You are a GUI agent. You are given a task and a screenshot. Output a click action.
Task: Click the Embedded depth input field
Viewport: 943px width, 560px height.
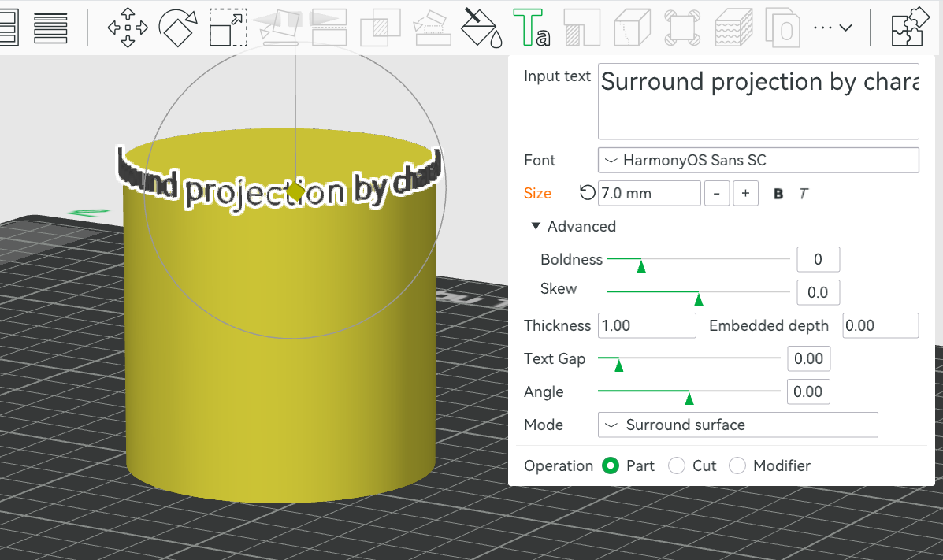pyautogui.click(x=881, y=325)
